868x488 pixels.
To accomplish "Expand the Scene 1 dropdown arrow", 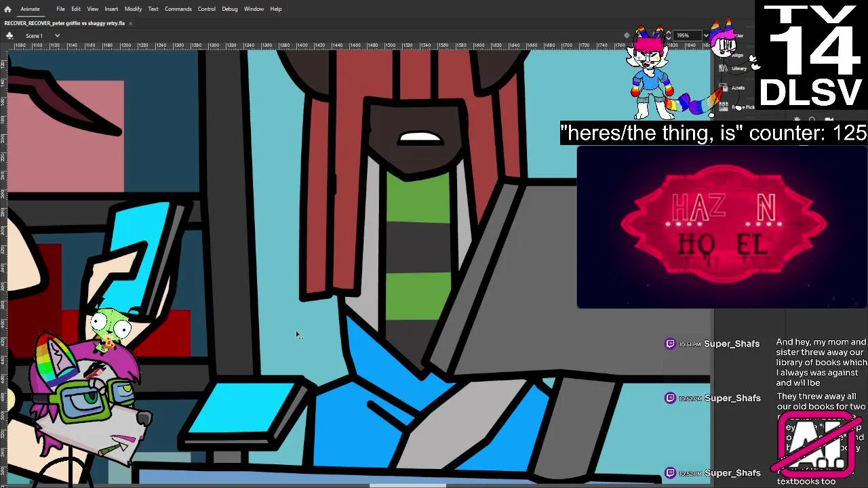I will point(57,35).
